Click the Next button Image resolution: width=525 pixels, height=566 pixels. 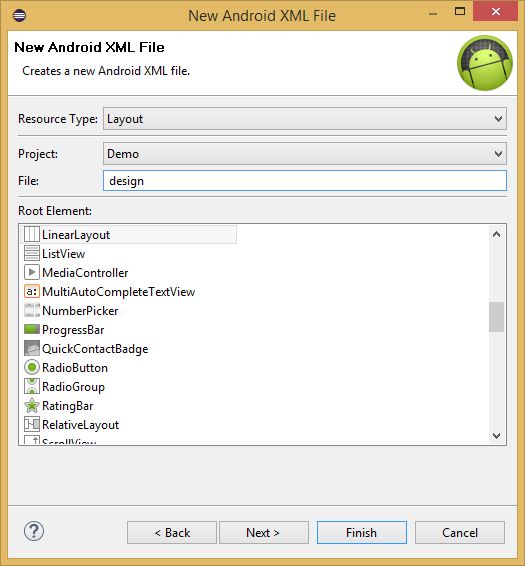point(264,532)
